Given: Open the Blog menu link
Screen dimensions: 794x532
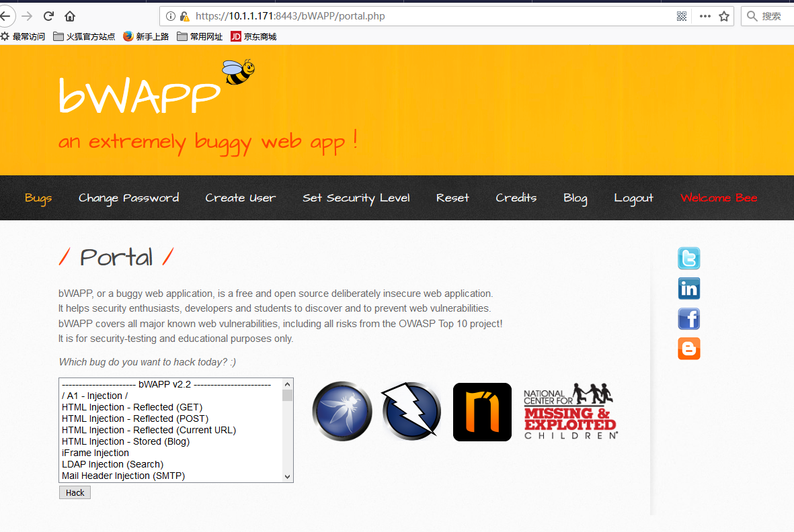Looking at the screenshot, I should click(575, 198).
